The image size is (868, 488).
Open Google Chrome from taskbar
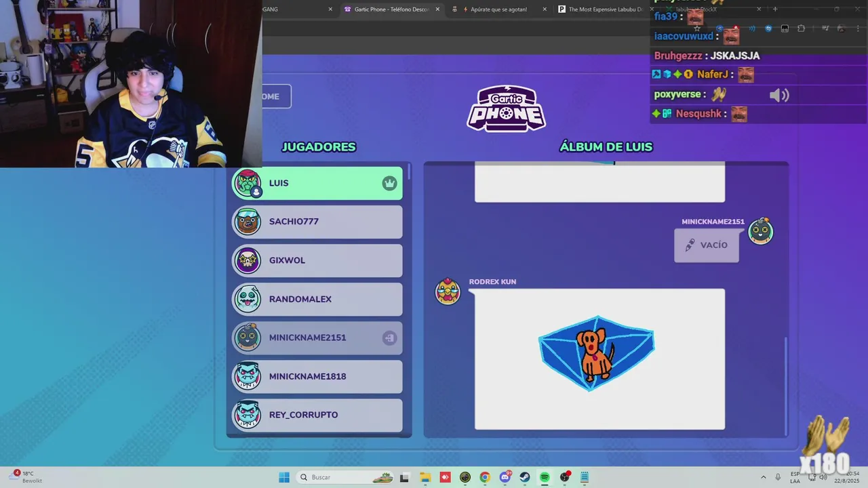(484, 477)
